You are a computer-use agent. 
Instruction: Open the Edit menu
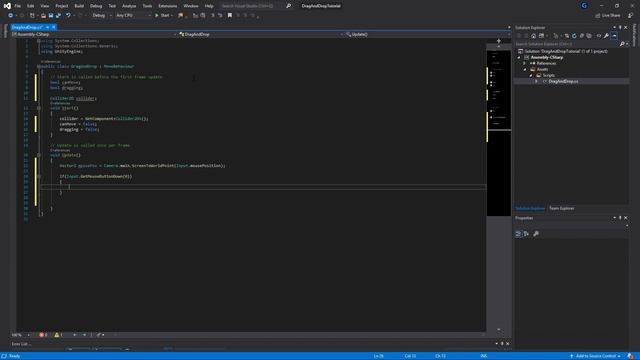click(x=31, y=6)
